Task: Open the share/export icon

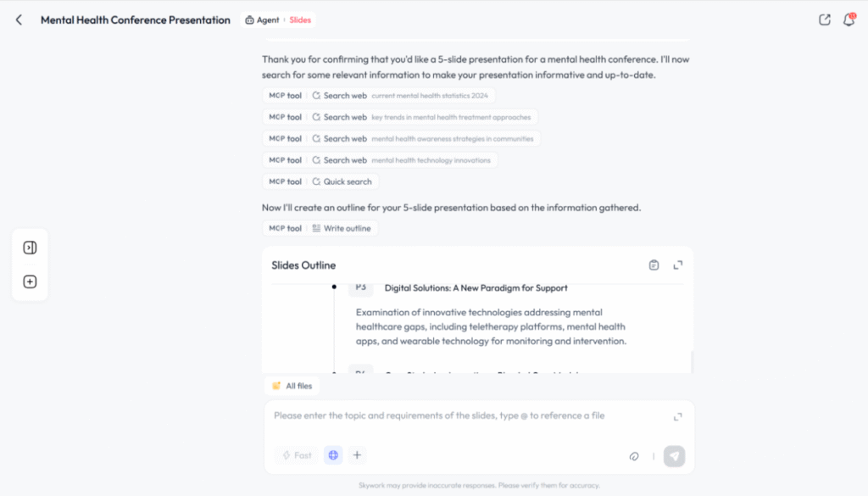Action: (x=824, y=20)
